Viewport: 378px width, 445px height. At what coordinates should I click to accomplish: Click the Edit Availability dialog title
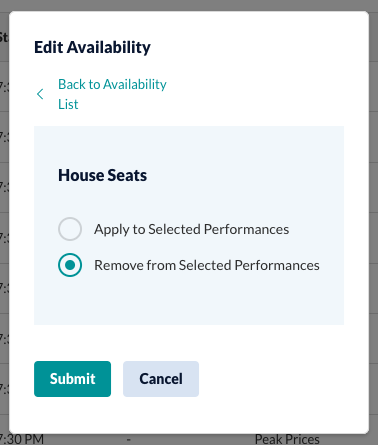click(92, 47)
